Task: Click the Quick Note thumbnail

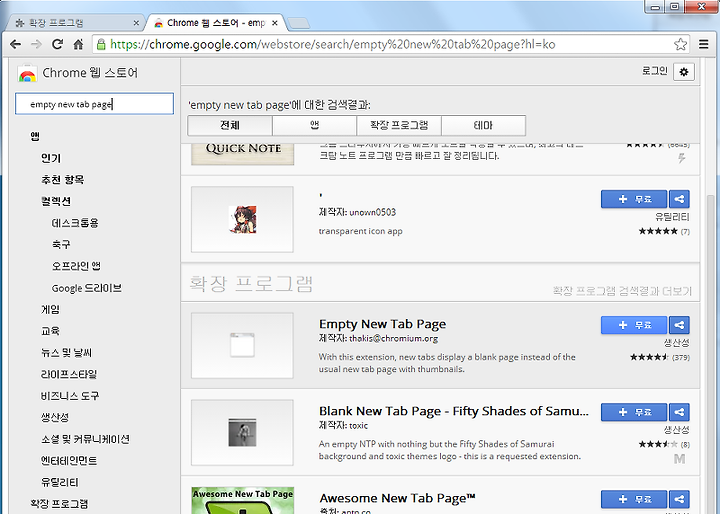Action: tap(242, 154)
